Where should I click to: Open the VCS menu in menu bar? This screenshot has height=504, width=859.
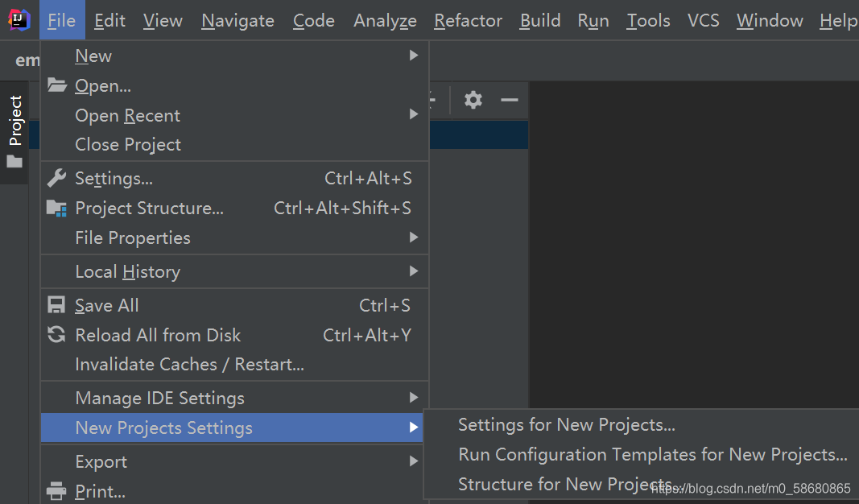point(704,20)
